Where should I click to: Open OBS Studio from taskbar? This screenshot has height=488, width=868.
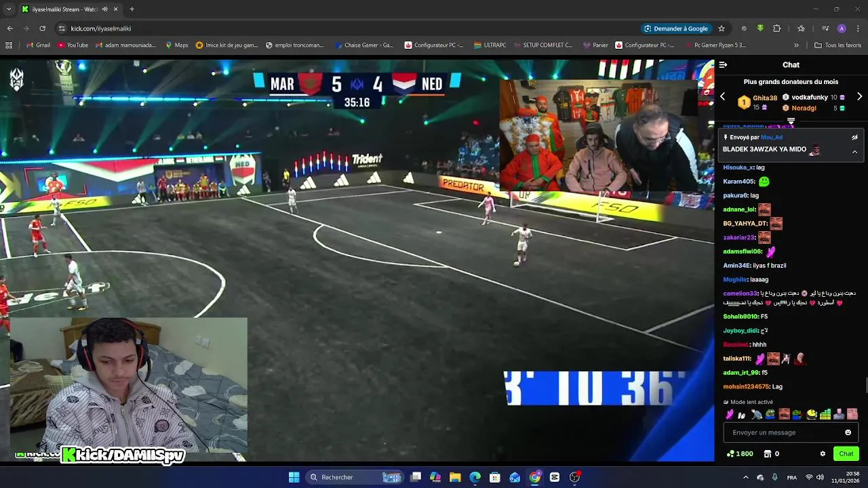coord(574,477)
